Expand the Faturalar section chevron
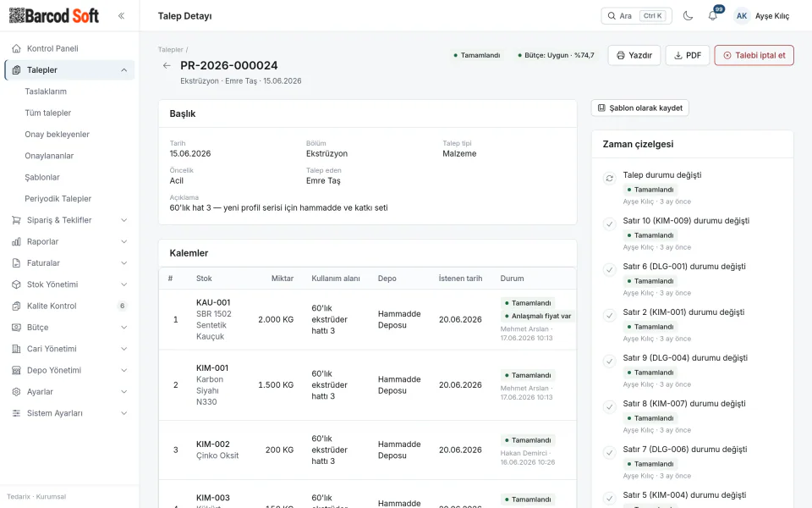This screenshot has height=508, width=812. (123, 263)
